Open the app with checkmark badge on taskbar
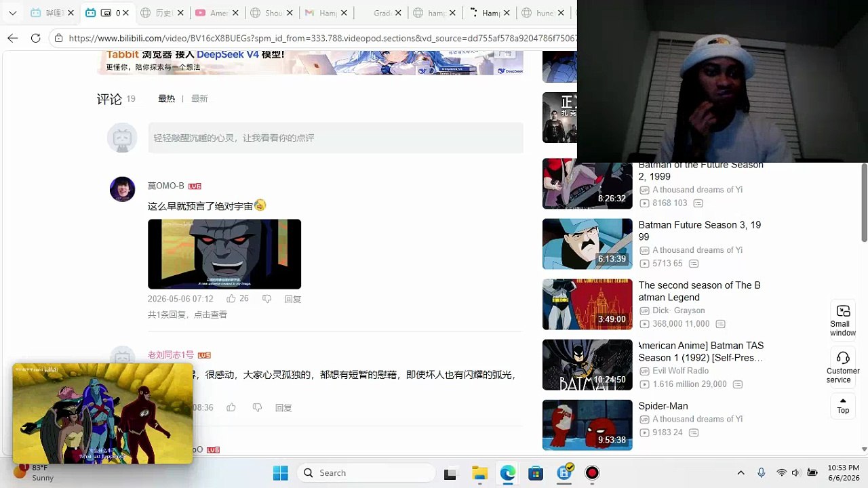The image size is (868, 488). pos(565,472)
